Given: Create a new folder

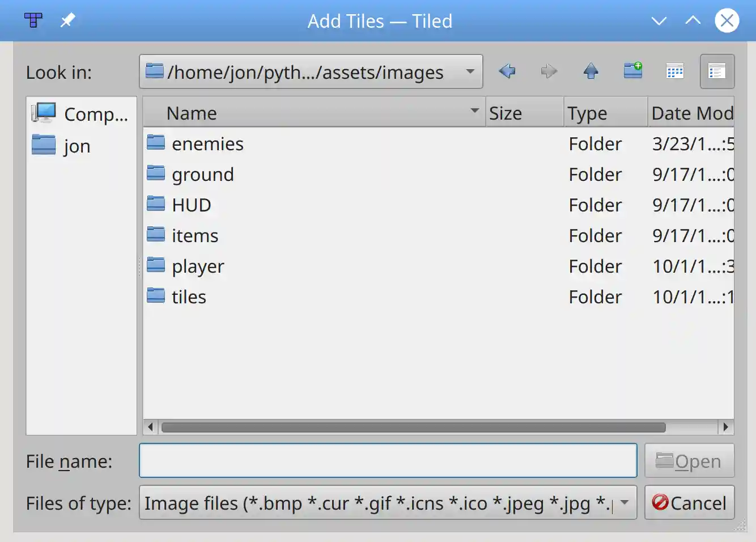Looking at the screenshot, I should click(x=632, y=71).
